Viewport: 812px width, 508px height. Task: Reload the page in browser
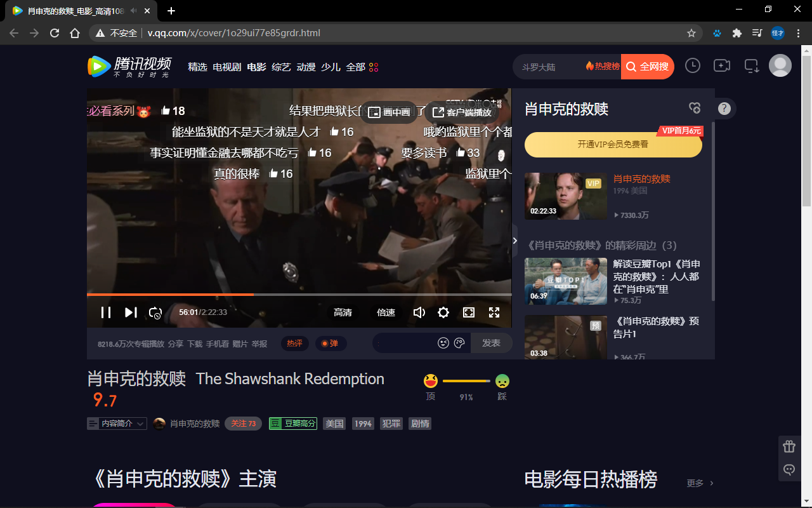pos(55,33)
